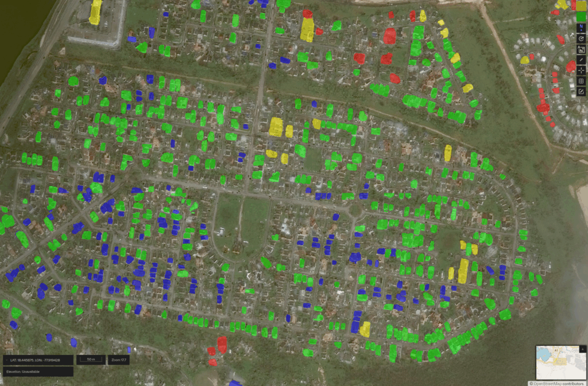Viewport: 588px width, 386px height.
Task: Click the Zoom 17.7 indicator
Action: coord(118,360)
